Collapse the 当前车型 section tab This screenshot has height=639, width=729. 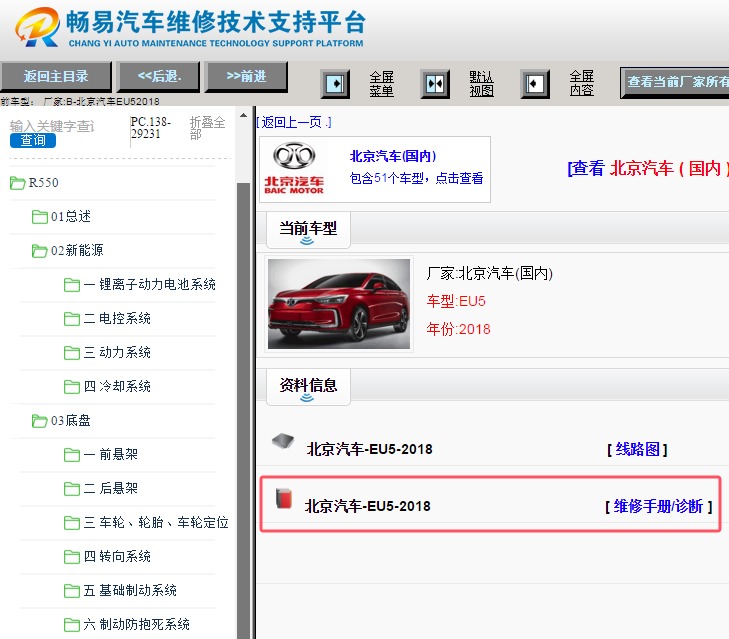coord(308,230)
